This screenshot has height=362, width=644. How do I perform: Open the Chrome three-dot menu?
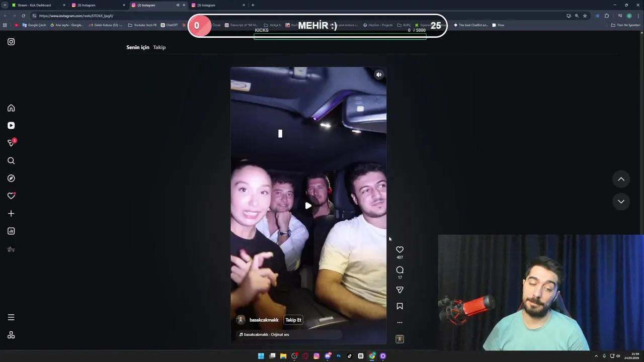pos(638,16)
